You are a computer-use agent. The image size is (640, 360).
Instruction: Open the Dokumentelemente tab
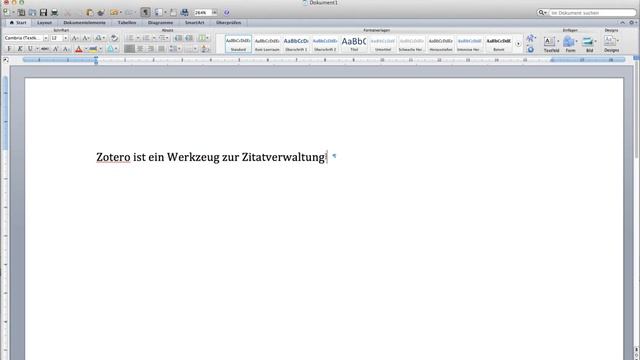click(x=84, y=22)
